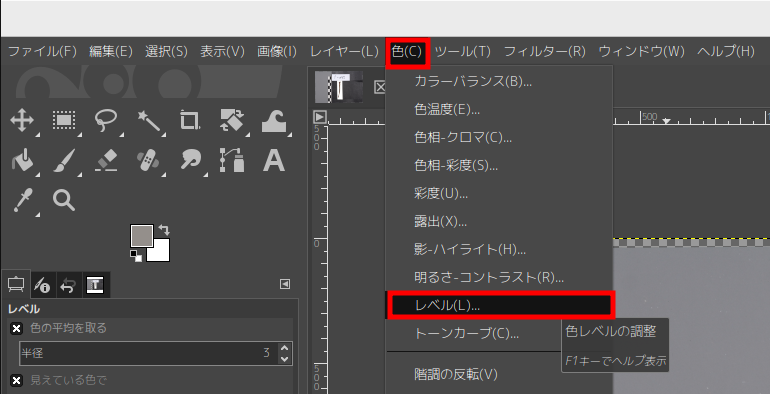Image resolution: width=770 pixels, height=394 pixels.
Task: Click the open image thumbnail tab
Action: pos(339,87)
